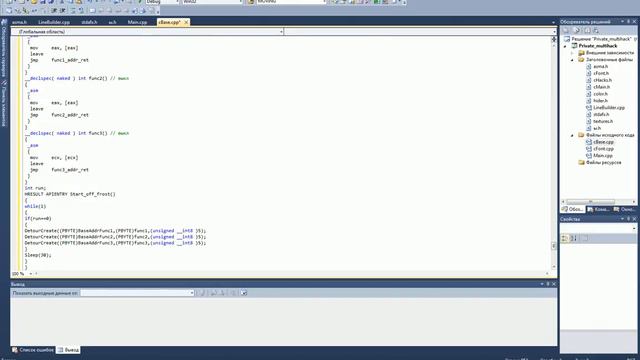Toggle auto-hide pin on Properties panel
This screenshot has height=360, width=640.
click(629, 219)
